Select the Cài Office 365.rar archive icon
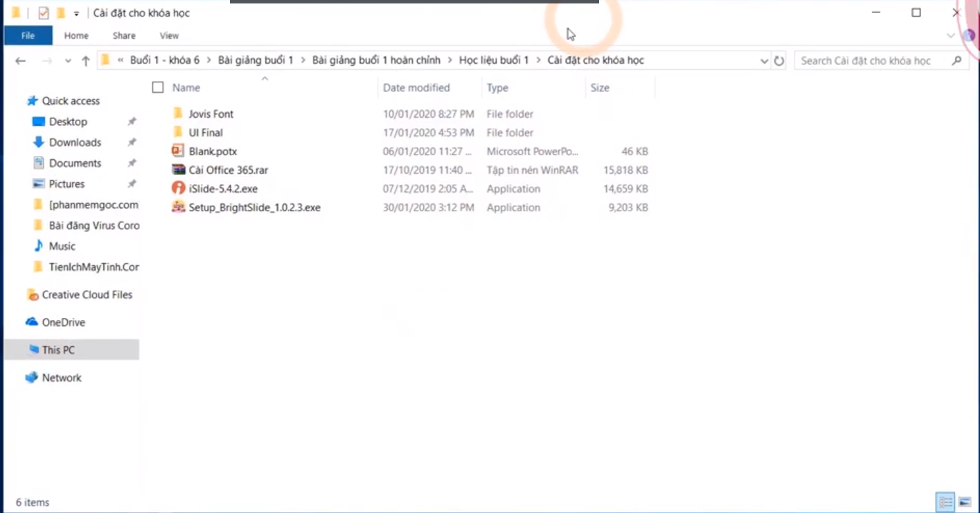The width and height of the screenshot is (980, 513). (x=177, y=170)
